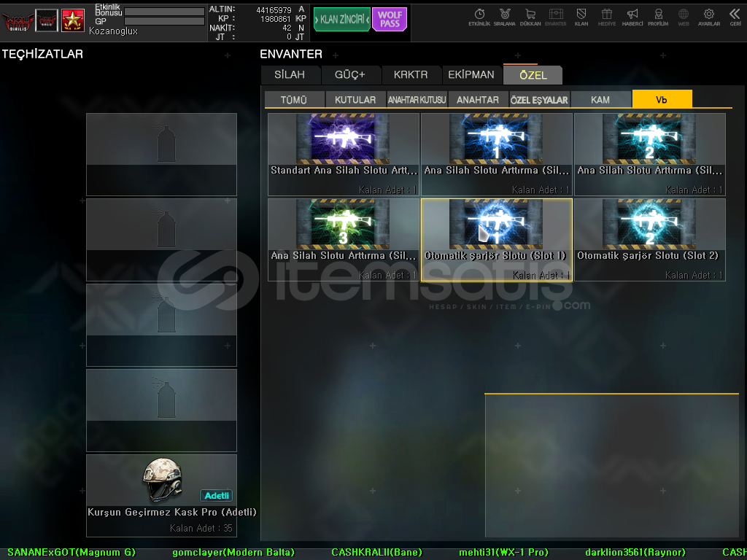Show the TÜMÜ sub-category
This screenshot has height=560, width=747.
tap(294, 99)
